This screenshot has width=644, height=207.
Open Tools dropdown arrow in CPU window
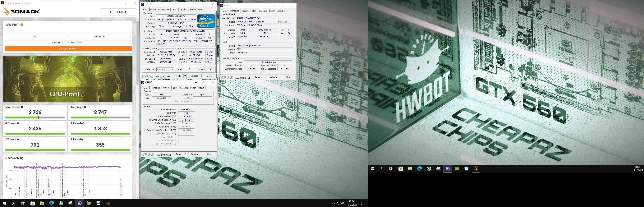[185, 76]
